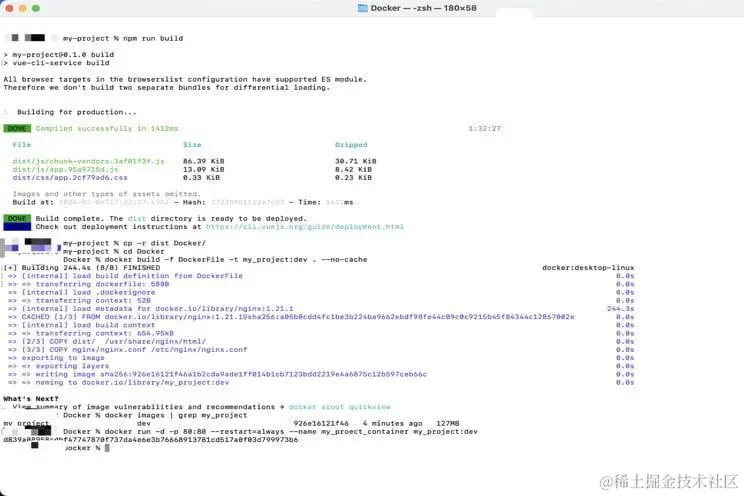Screen dimensions: 744x496
Task: Click the DONE badge beside 'Compiled successfully'
Action: click(x=17, y=128)
